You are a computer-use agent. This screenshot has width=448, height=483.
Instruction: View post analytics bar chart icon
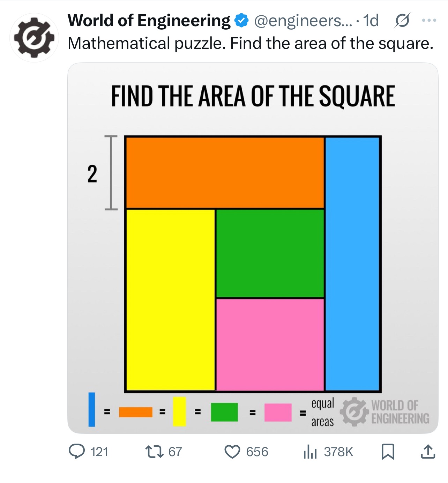310,452
